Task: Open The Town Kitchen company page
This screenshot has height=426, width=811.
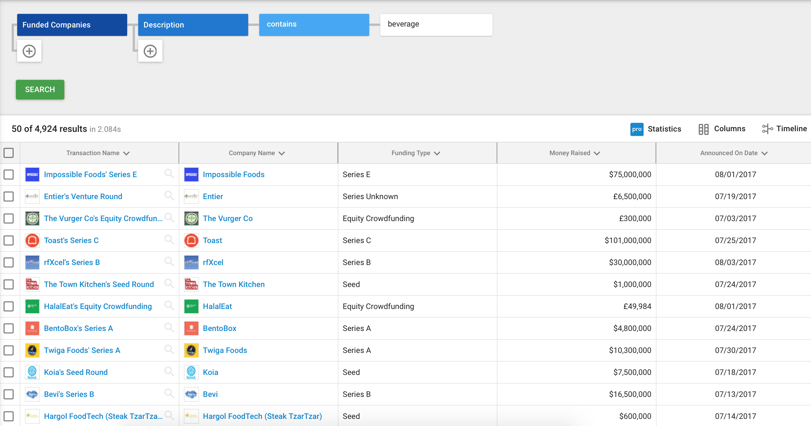Action: click(x=234, y=284)
